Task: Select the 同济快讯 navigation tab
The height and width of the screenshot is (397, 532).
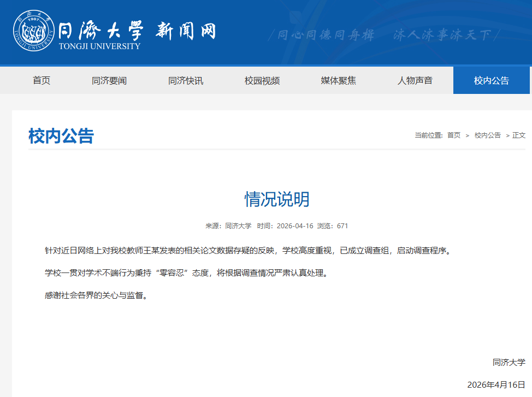Action: [x=186, y=80]
